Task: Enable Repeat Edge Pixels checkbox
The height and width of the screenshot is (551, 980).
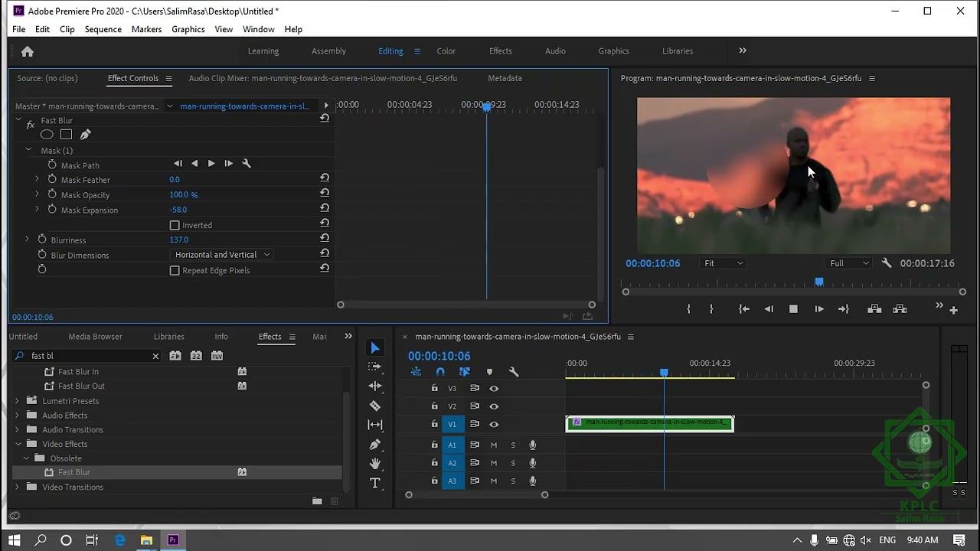Action: [175, 270]
